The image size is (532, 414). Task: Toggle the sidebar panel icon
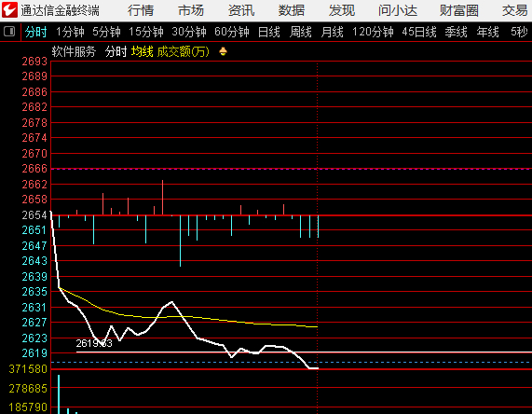(x=9, y=32)
